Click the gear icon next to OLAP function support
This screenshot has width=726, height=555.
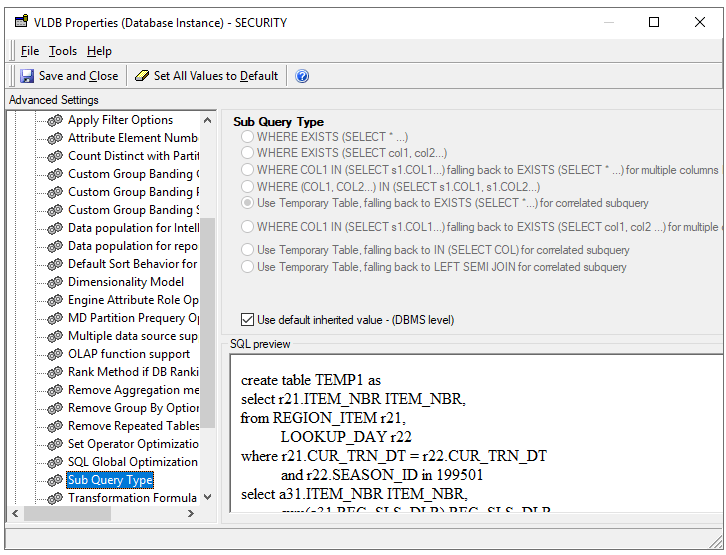[56, 354]
